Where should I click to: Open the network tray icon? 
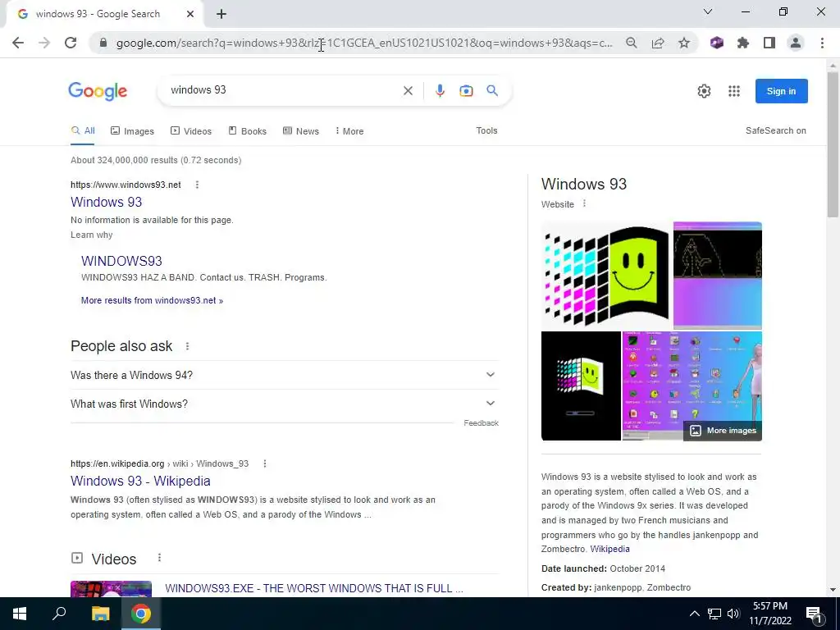click(x=714, y=614)
